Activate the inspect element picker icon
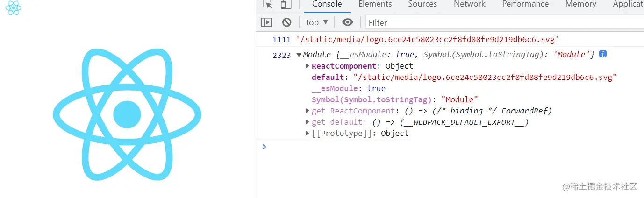644x198 pixels. (267, 4)
